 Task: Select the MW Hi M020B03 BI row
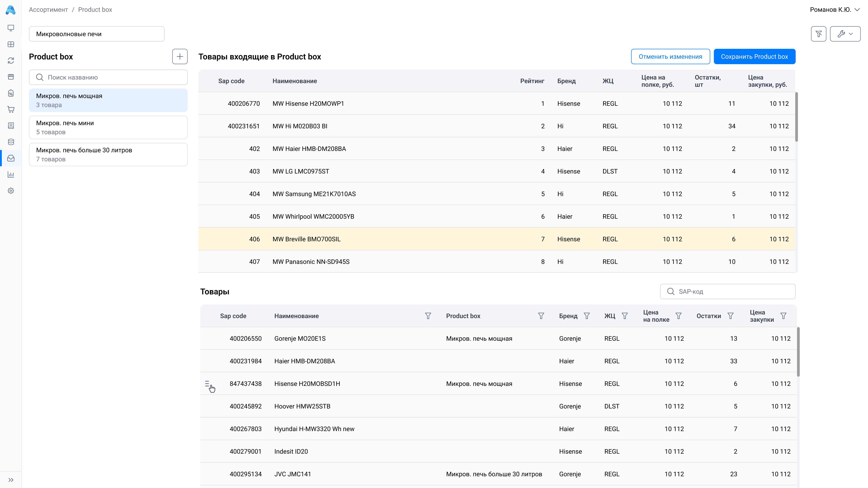[497, 126]
